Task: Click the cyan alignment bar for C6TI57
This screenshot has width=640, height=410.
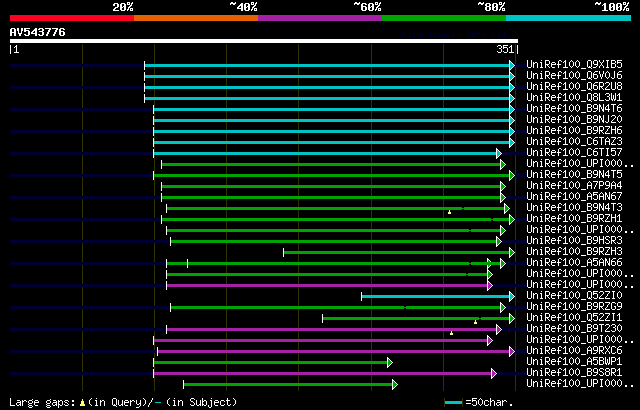Action: [x=325, y=153]
